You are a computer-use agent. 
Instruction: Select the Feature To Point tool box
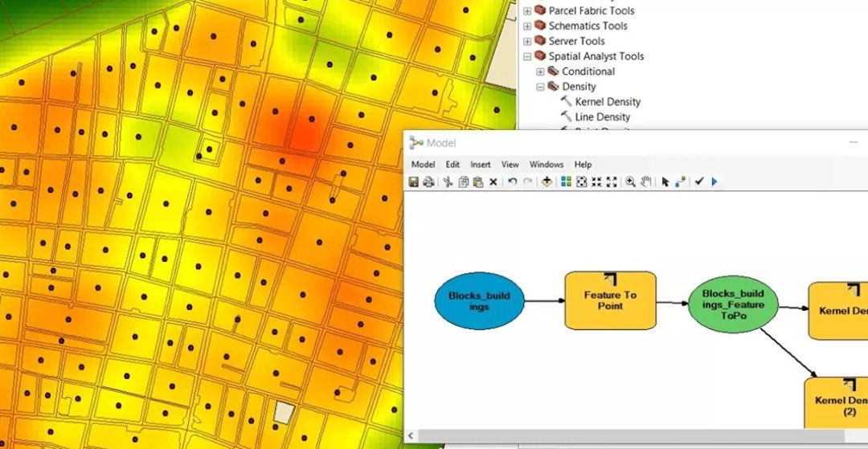click(x=610, y=300)
